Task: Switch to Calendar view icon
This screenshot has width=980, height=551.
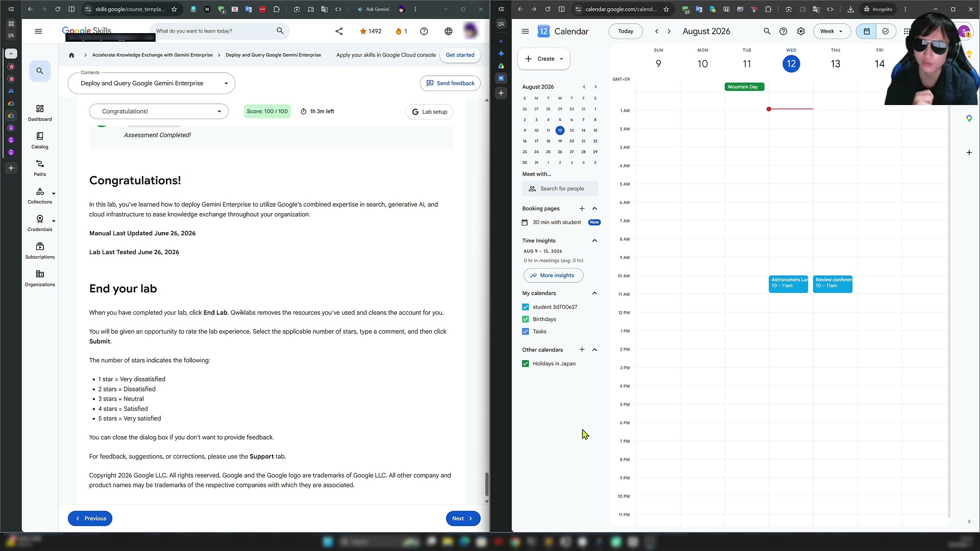Action: coord(867,31)
